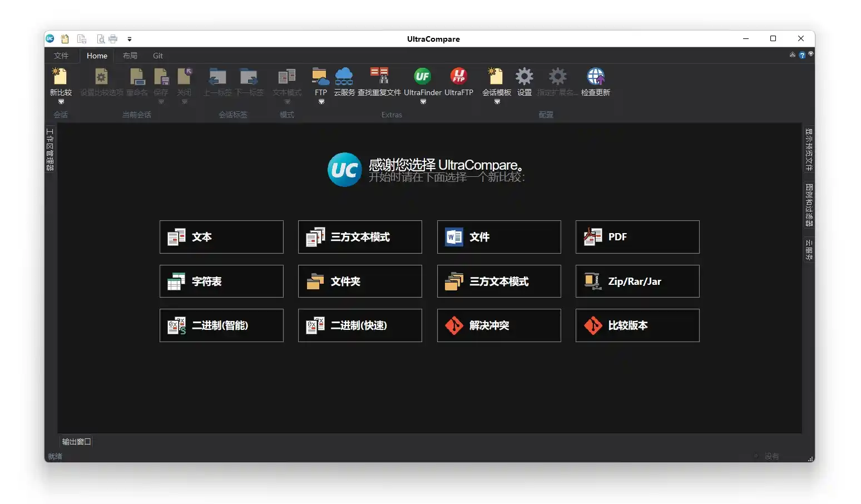Open 显示预览文件 side panel tab
861x504 pixels.
click(x=809, y=150)
